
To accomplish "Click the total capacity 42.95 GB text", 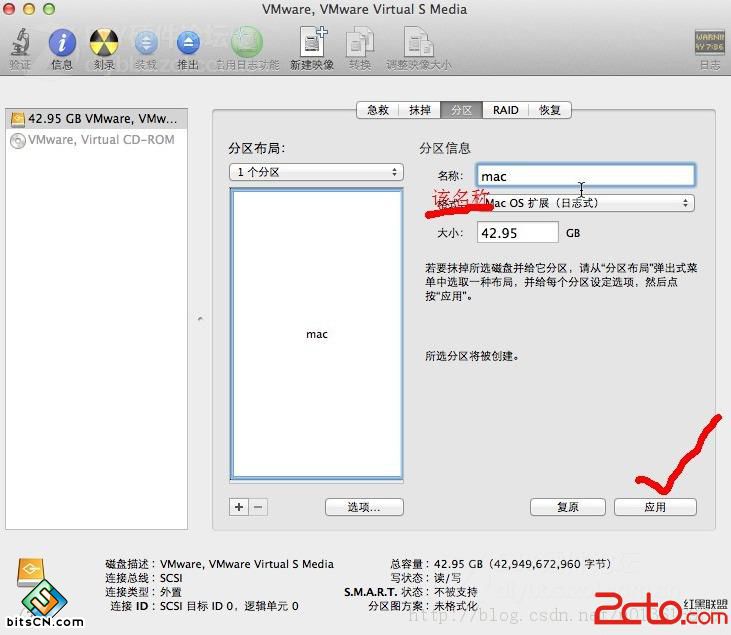I will [522, 564].
